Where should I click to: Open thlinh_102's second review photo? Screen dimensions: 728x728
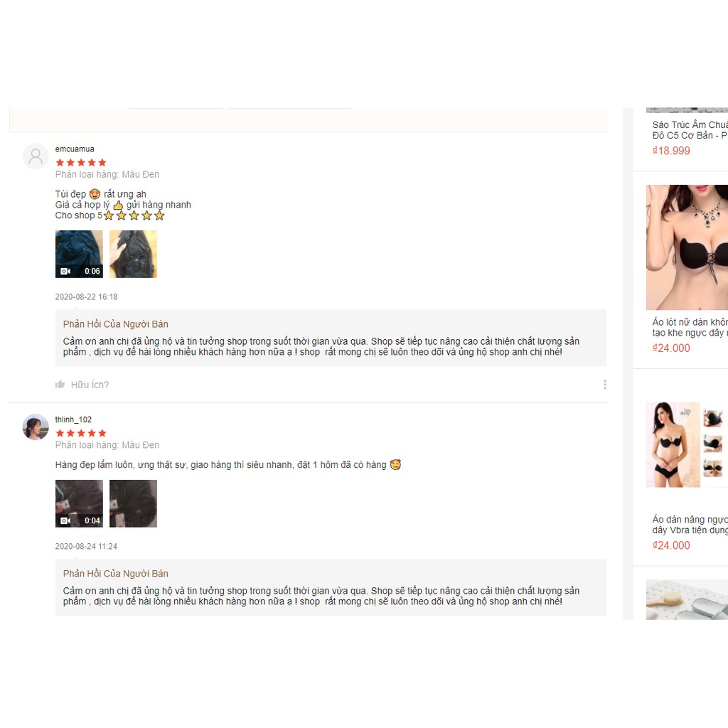pyautogui.click(x=133, y=504)
